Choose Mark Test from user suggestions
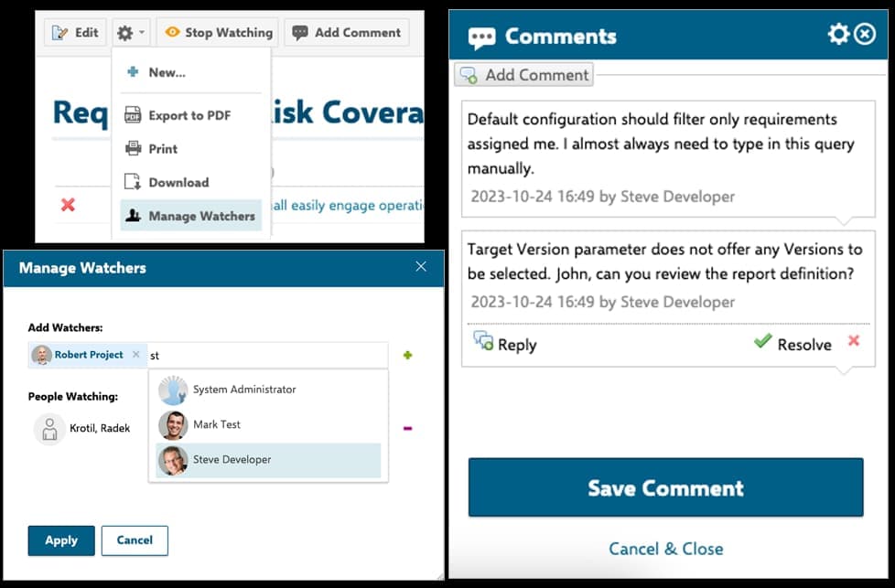895x588 pixels. tap(216, 424)
